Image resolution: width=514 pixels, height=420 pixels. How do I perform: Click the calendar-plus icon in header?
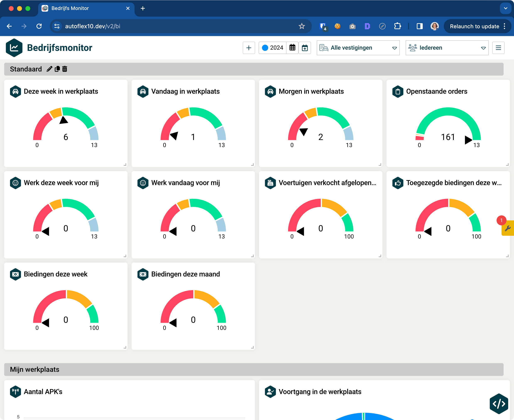pyautogui.click(x=305, y=48)
